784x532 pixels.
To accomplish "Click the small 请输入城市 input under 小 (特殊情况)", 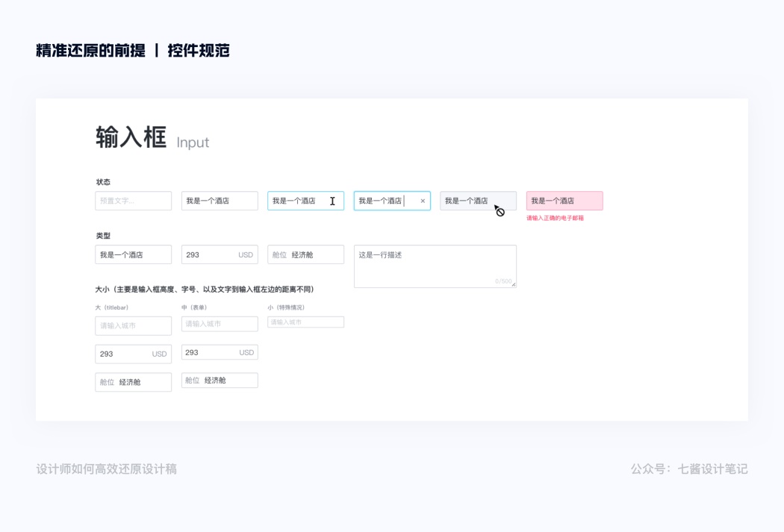I will point(305,322).
